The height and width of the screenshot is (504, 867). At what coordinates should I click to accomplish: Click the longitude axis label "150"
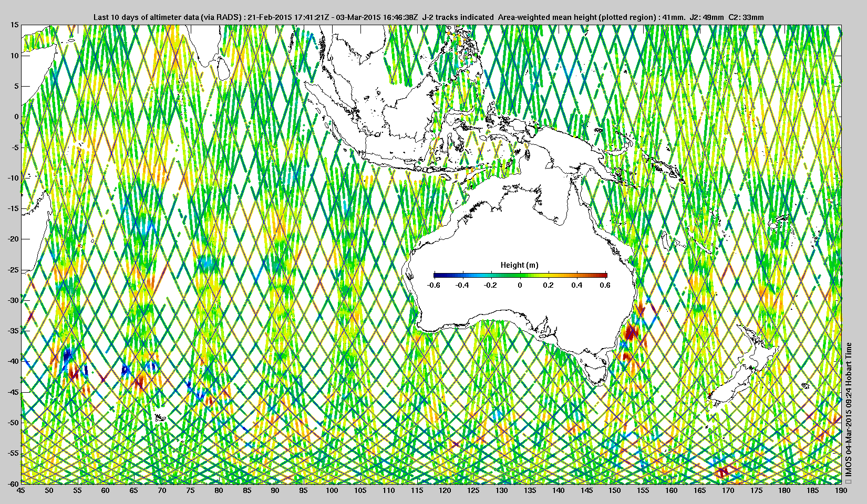[615, 490]
